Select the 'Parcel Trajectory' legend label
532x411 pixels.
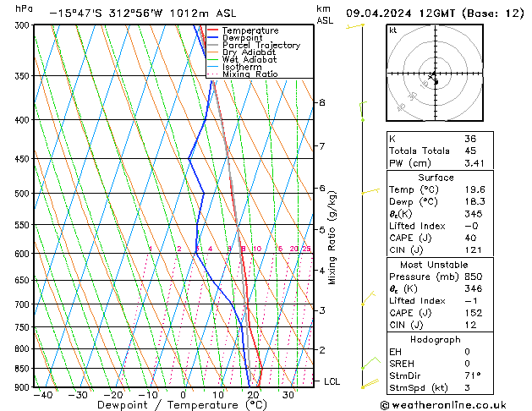pos(261,45)
